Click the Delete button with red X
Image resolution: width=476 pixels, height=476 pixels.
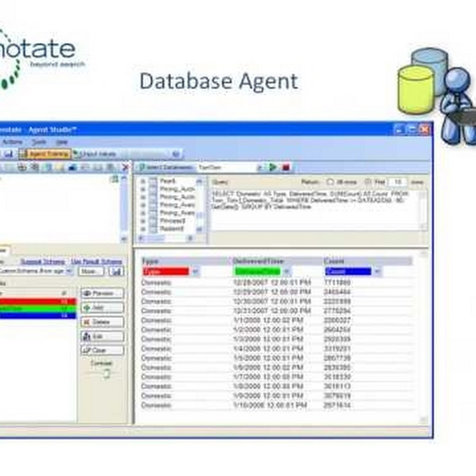(x=102, y=322)
